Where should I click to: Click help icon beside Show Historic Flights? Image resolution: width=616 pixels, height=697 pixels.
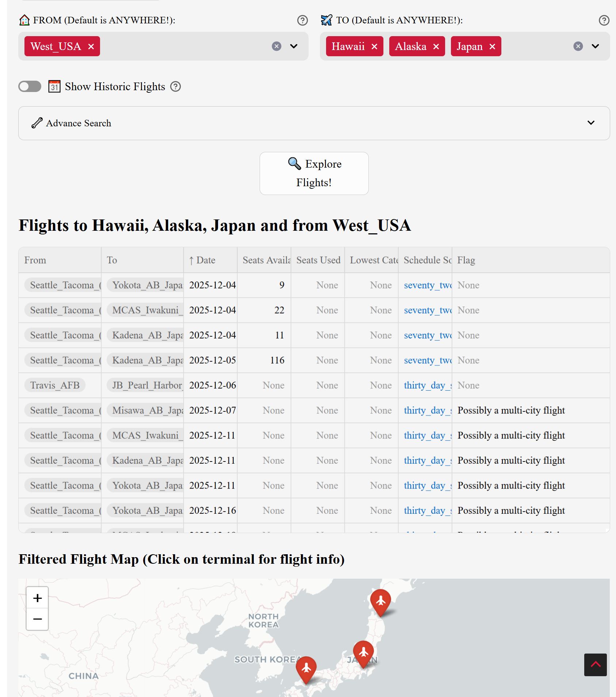pos(176,87)
